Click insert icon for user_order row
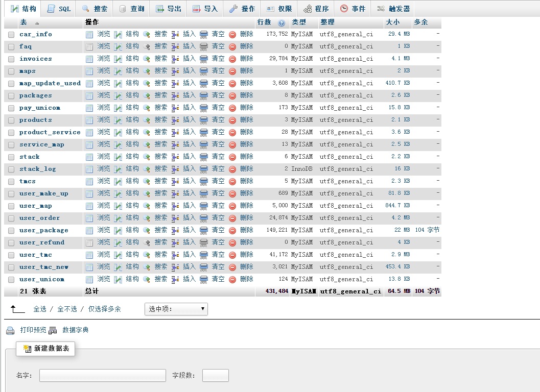 [x=175, y=218]
